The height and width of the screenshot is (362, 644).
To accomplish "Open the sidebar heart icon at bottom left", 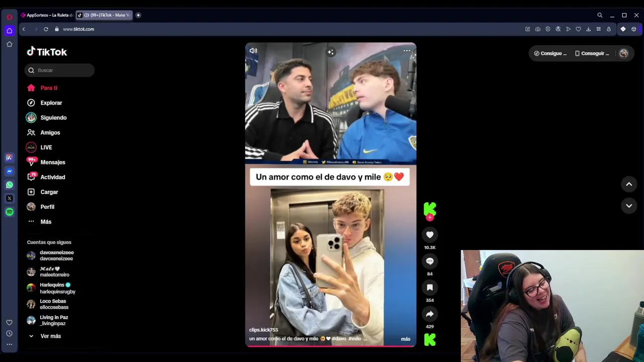I will (9, 323).
